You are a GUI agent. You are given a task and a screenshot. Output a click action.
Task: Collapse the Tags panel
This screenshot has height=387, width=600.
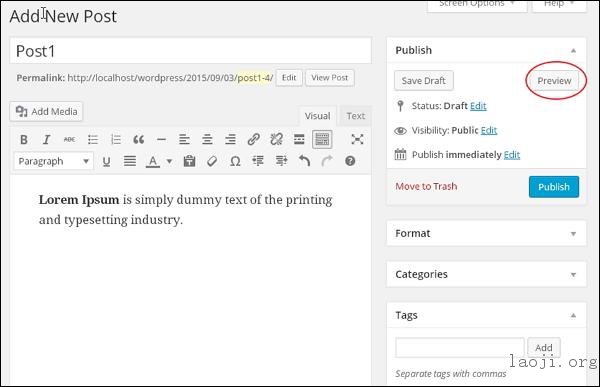(573, 315)
